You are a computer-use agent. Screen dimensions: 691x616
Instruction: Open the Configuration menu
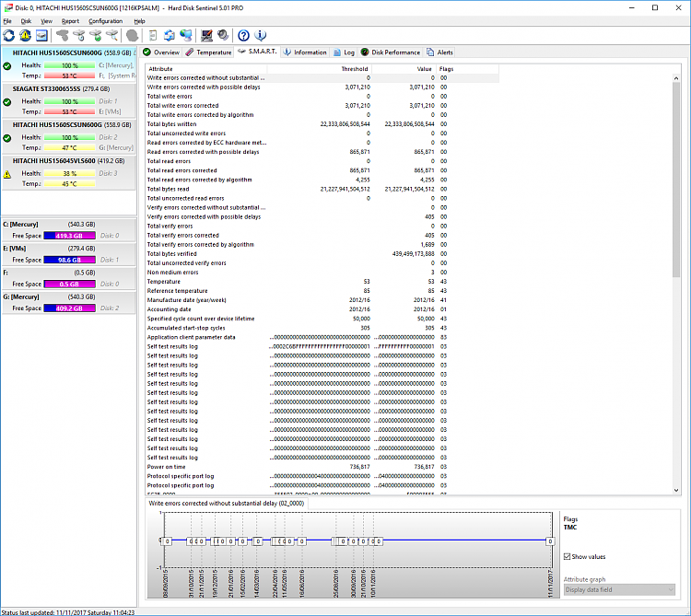[x=105, y=20]
